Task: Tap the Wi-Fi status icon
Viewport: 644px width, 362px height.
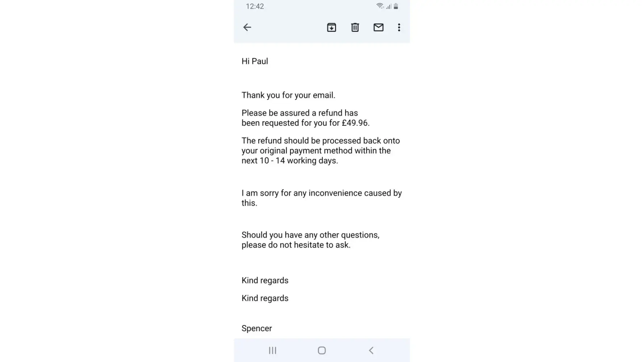Action: point(380,6)
